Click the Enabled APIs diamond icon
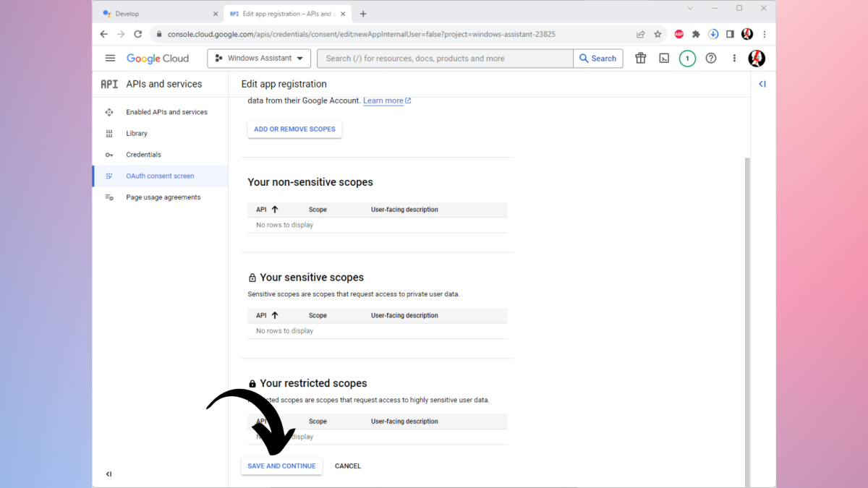Screen dimensions: 868x488 tap(109, 112)
